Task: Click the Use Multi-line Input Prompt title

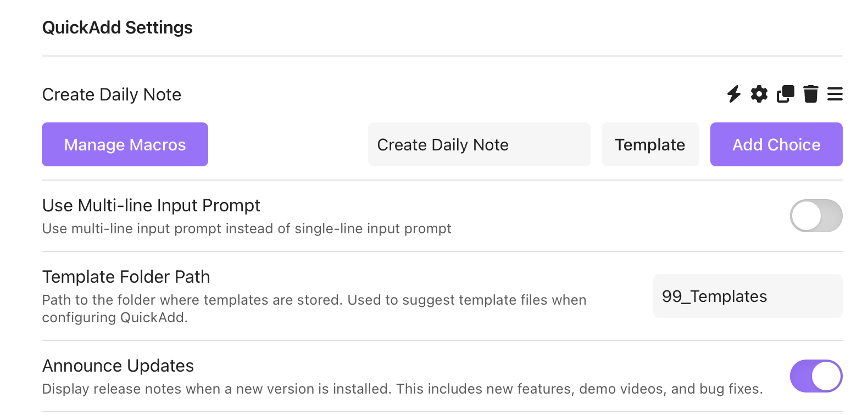Action: [x=151, y=205]
